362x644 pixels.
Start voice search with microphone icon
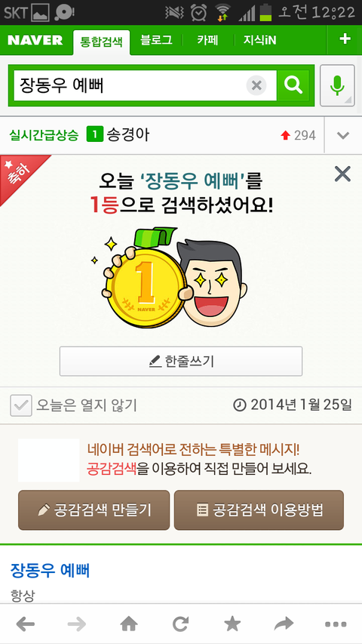tap(337, 85)
